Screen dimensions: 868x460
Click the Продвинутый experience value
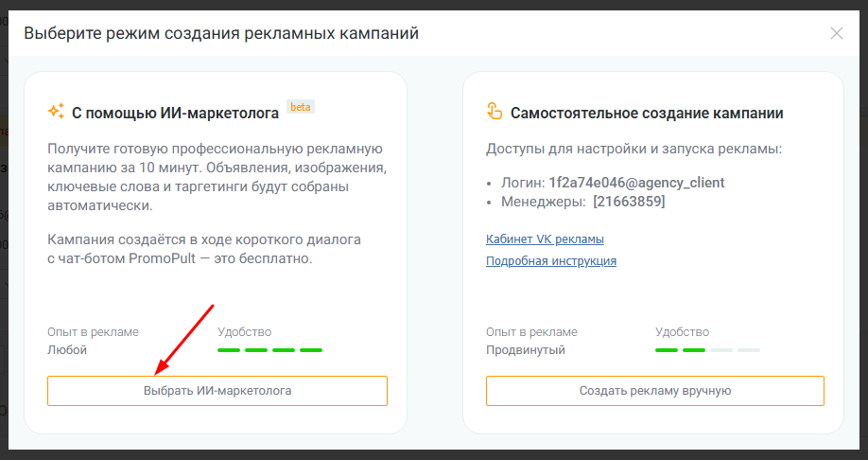526,350
